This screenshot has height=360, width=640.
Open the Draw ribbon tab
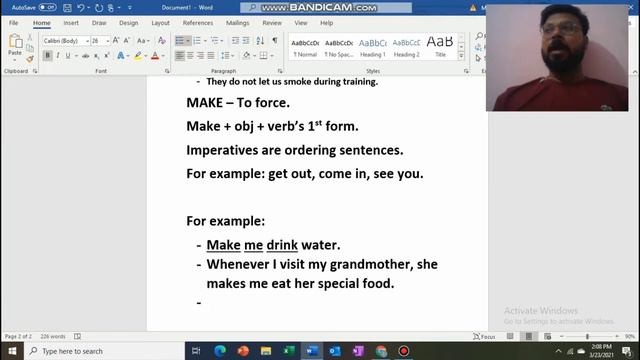pos(99,23)
